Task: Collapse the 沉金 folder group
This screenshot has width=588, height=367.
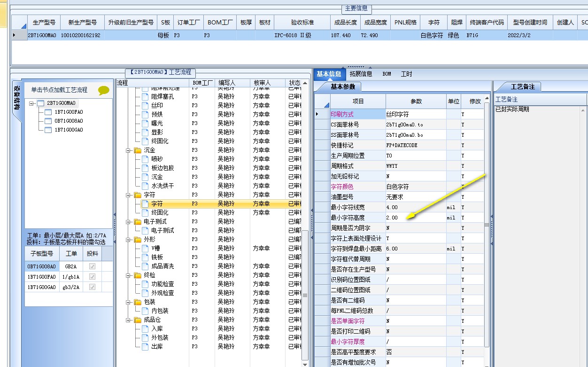Action: pos(128,150)
